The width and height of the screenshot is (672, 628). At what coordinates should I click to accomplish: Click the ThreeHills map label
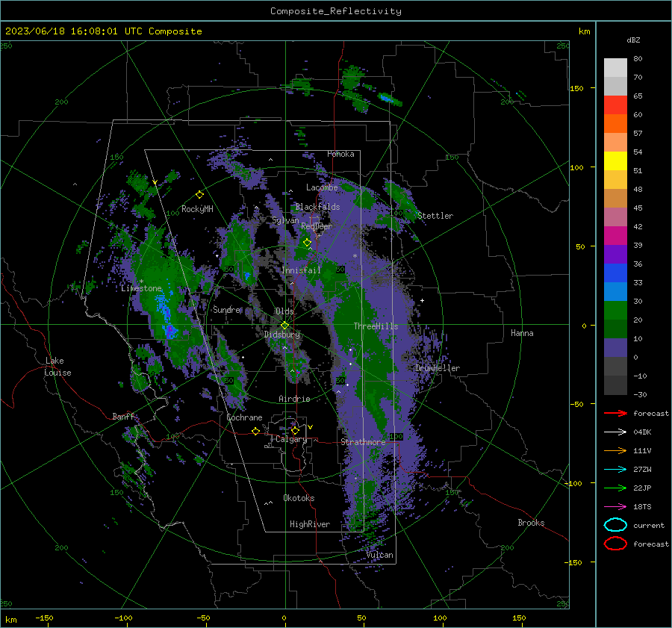(x=376, y=326)
